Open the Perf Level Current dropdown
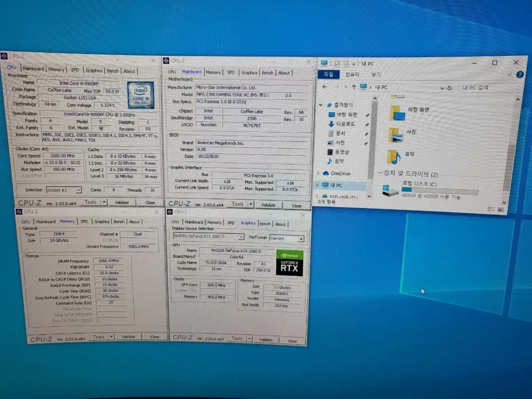Image resolution: width=532 pixels, height=399 pixels. [301, 239]
